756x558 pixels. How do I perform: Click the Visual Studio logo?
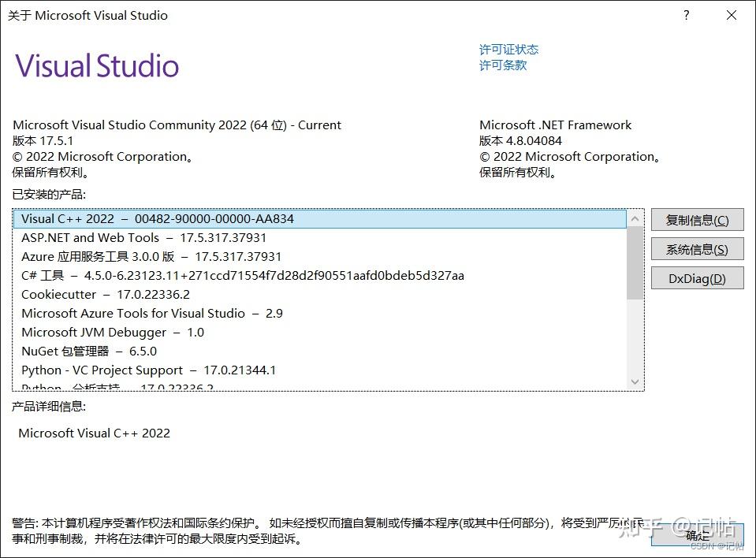point(96,65)
